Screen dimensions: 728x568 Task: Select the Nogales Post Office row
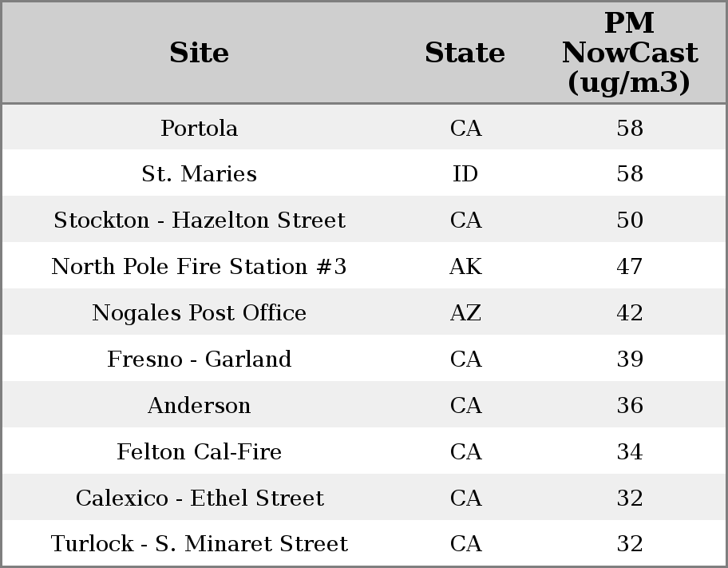(x=199, y=313)
